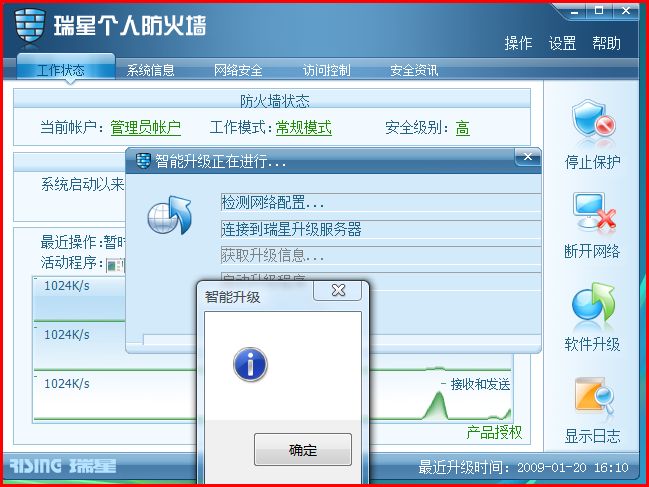
Task: Click the 最近升级时间 status text
Action: pos(523,468)
